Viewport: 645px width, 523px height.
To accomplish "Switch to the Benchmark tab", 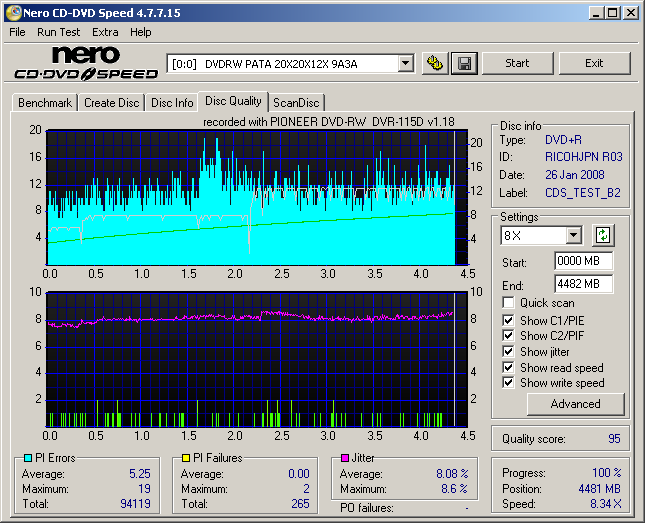I will pyautogui.click(x=45, y=102).
